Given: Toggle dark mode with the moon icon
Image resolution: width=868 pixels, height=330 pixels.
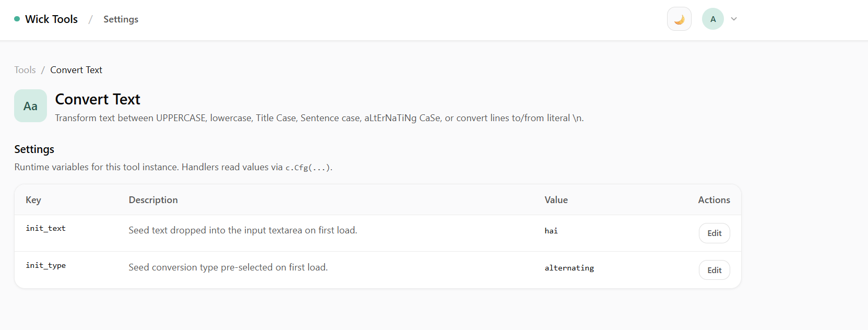Looking at the screenshot, I should (679, 19).
